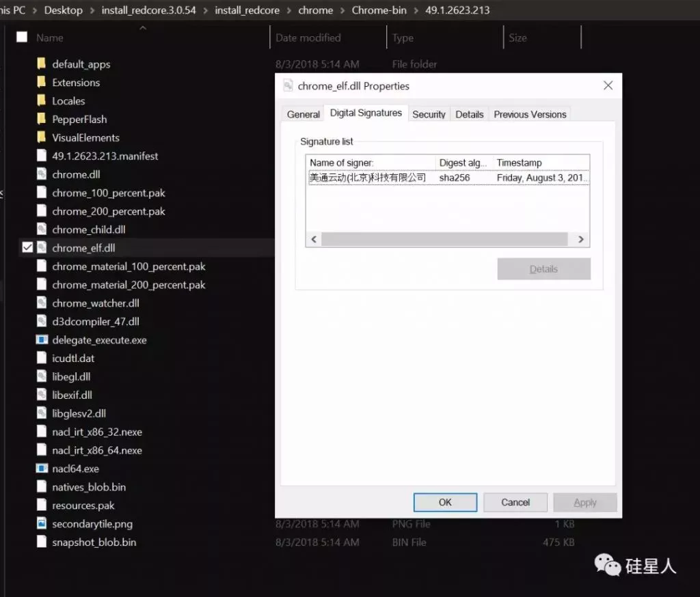Click the chrome_watcher.dll file icon
This screenshot has height=597, width=700.
pyautogui.click(x=42, y=303)
